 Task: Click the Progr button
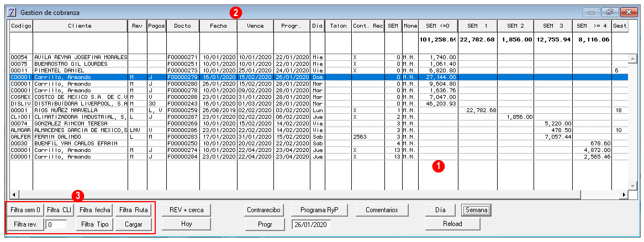[265, 224]
